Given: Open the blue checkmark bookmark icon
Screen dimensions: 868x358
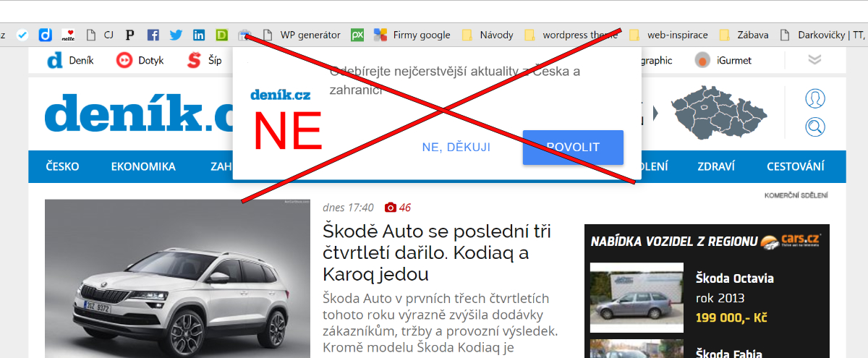Looking at the screenshot, I should (22, 35).
